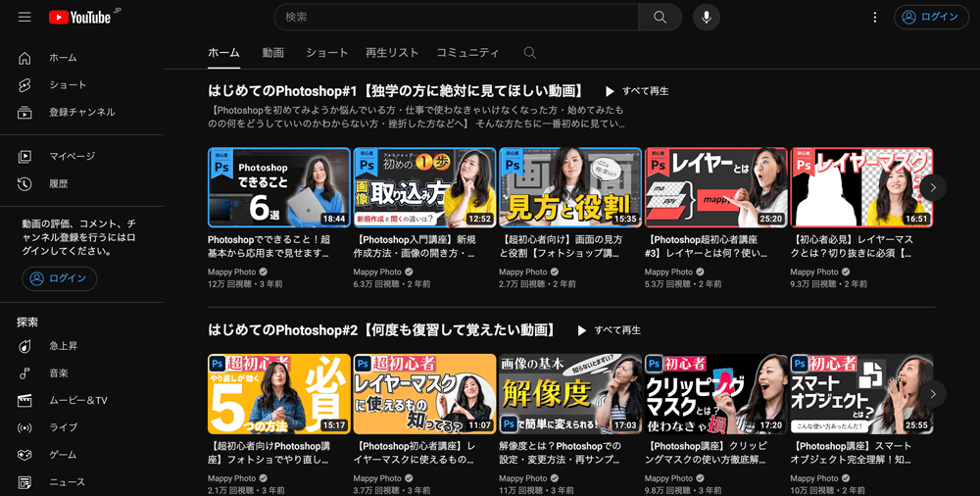
Task: Open title 【Photoshop入門講座】新規作成方法
Action: click(x=415, y=246)
